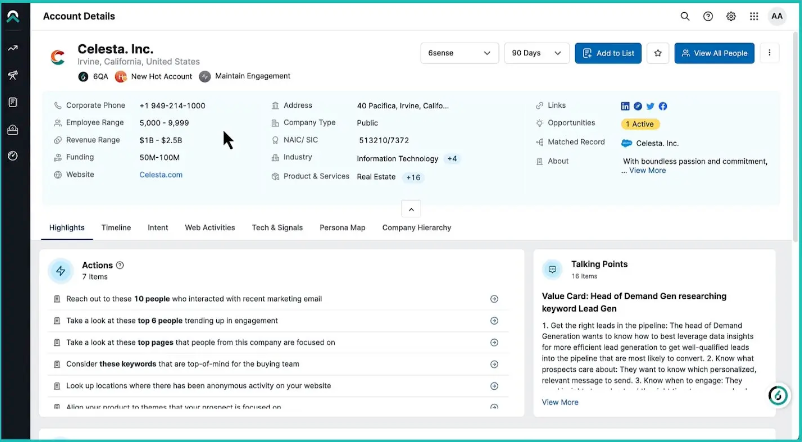Click View More in About section
The width and height of the screenshot is (802, 442).
[648, 170]
